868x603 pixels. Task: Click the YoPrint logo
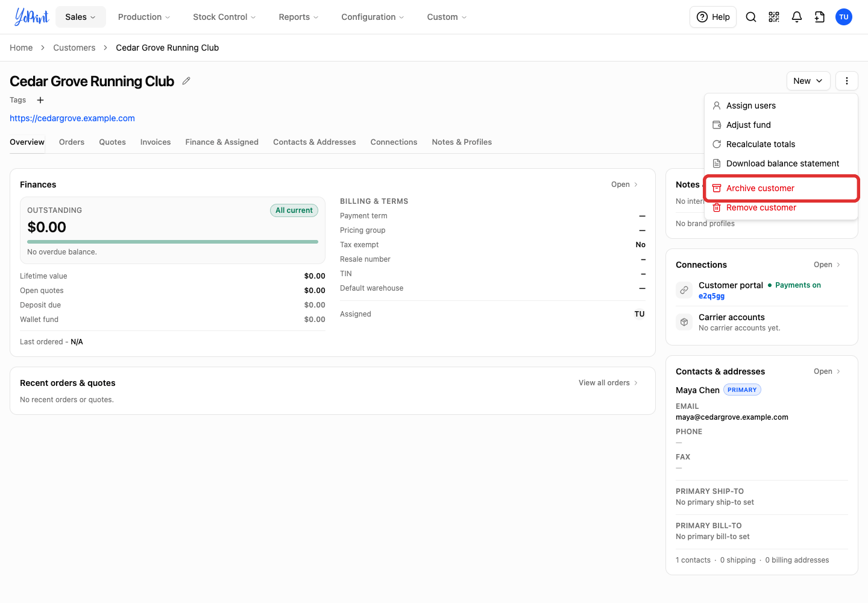coord(31,17)
